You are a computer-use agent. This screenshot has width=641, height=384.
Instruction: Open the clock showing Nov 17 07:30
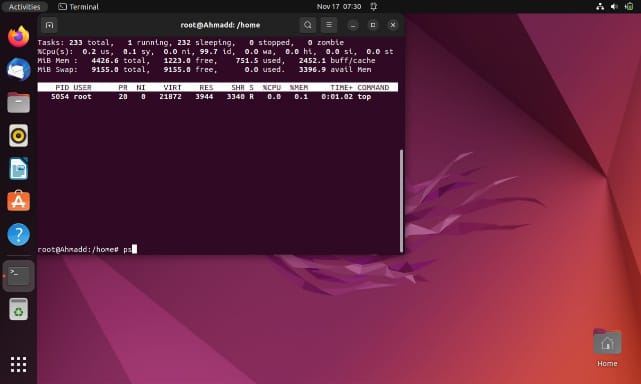click(339, 7)
